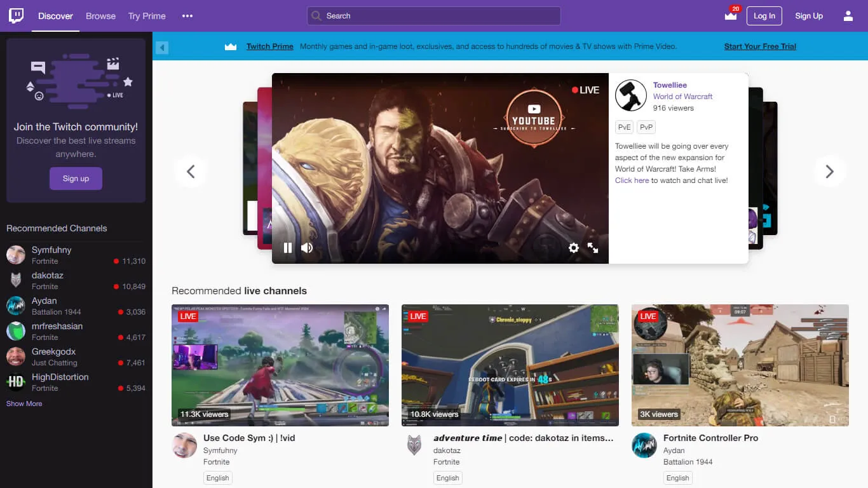Open HighDistortion avatar in sidebar
This screenshot has width=868, height=488.
coord(16,382)
